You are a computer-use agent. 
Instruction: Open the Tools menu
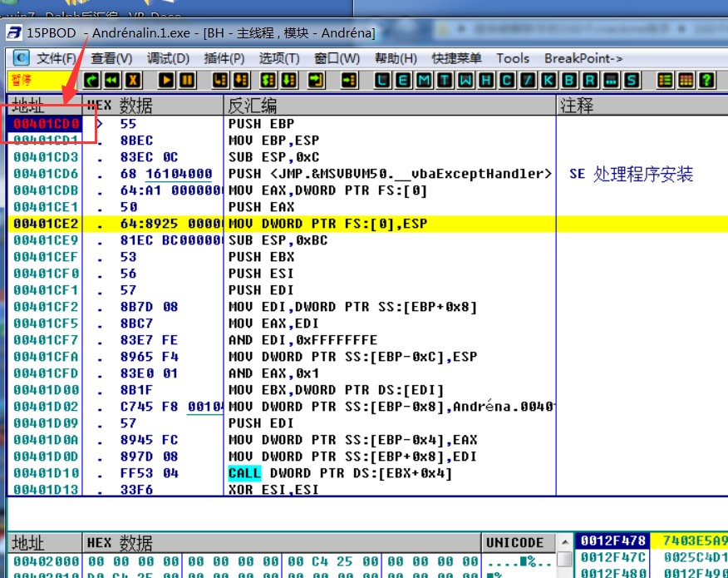pos(513,58)
